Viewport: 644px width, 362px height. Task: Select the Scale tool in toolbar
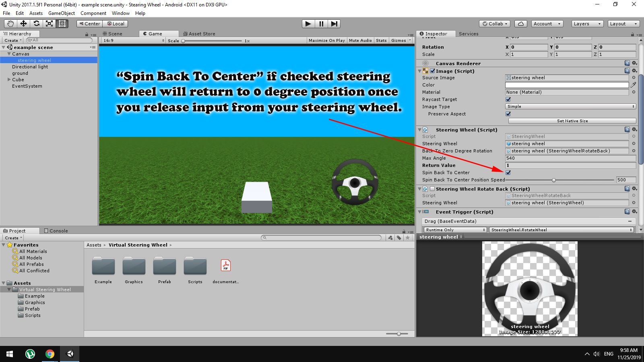49,24
